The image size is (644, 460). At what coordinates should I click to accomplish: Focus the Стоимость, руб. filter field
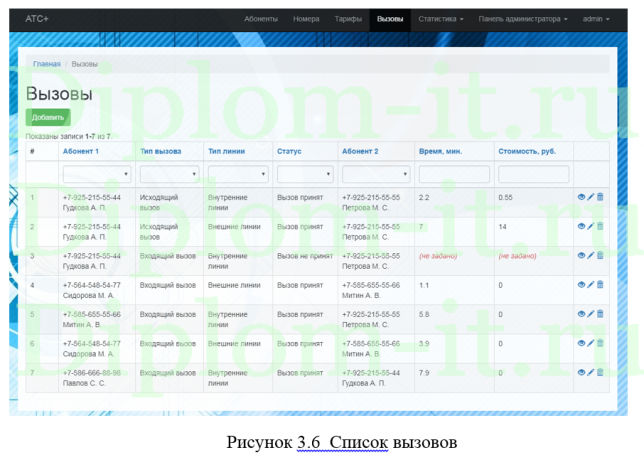[534, 174]
